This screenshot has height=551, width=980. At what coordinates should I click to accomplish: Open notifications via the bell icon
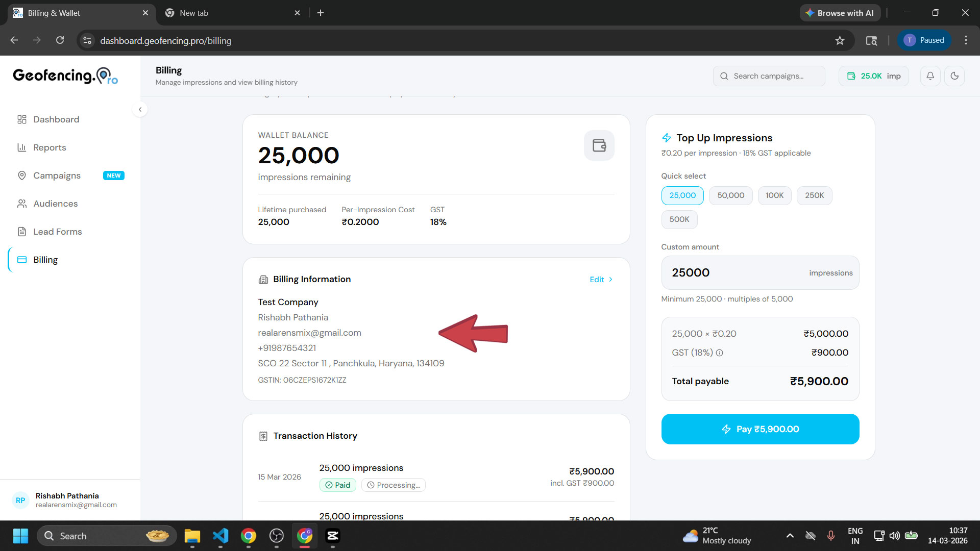[x=930, y=76]
